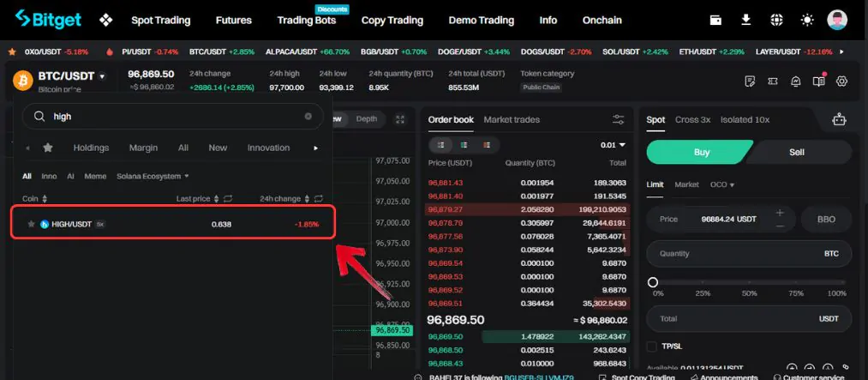
Task: Open the 0.01 depth precision dropdown
Action: click(613, 145)
